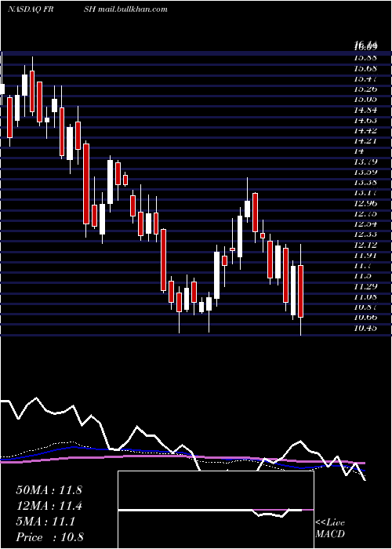Click the 50MA : 11.8 readout
Viewport: 392px width, 549px height.
49,490
